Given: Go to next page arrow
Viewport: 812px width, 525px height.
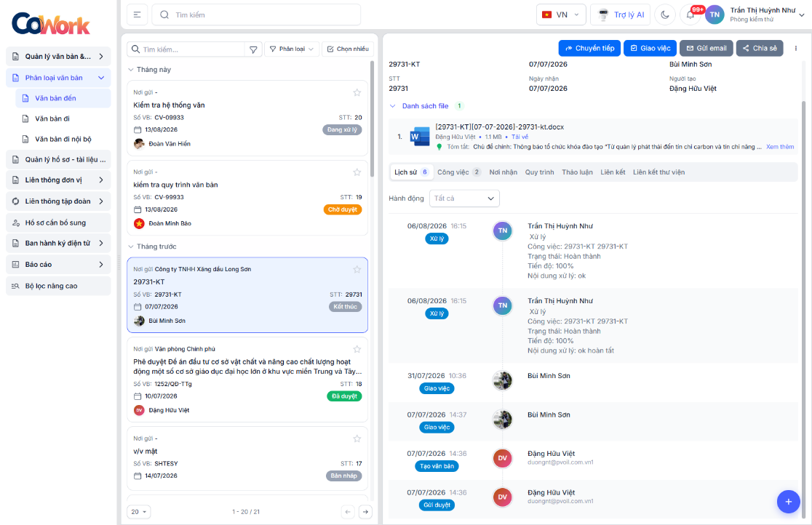Looking at the screenshot, I should tap(365, 511).
